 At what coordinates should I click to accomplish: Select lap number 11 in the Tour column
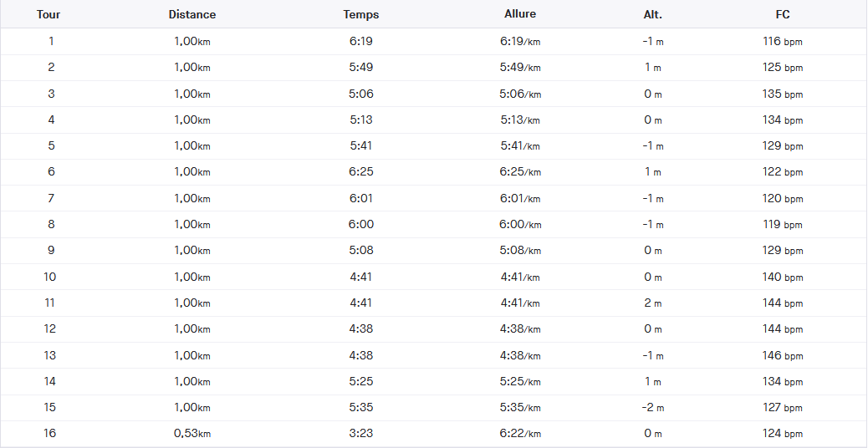click(x=50, y=303)
